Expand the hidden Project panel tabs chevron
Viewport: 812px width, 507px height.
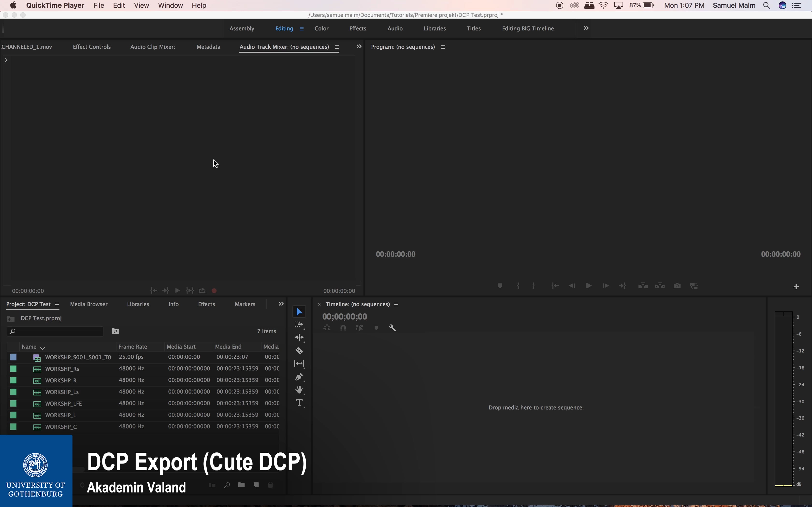pos(281,304)
